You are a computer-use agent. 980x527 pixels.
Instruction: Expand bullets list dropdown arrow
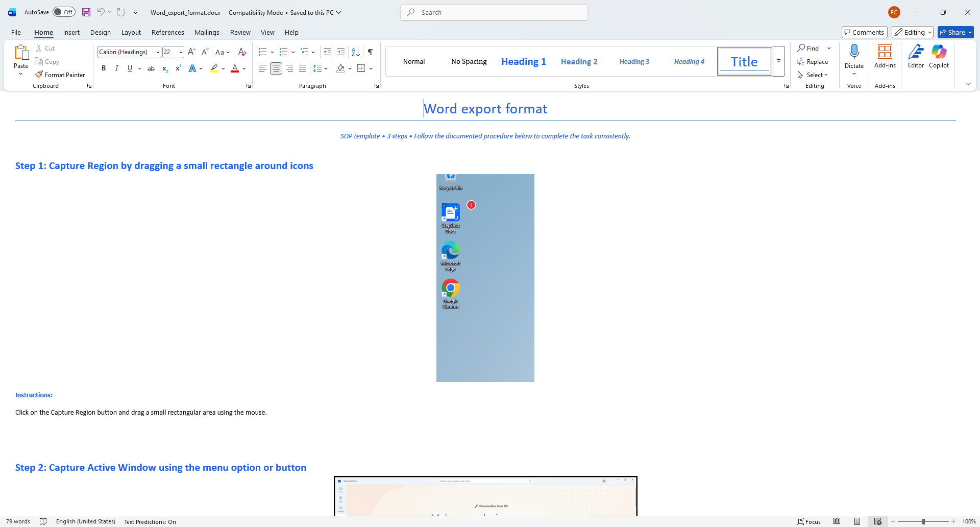pyautogui.click(x=272, y=52)
